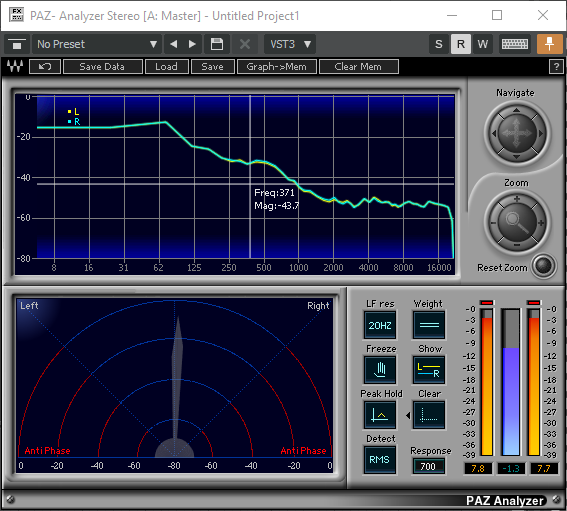
Task: Toggle the Show L/R display button
Action: click(x=429, y=370)
